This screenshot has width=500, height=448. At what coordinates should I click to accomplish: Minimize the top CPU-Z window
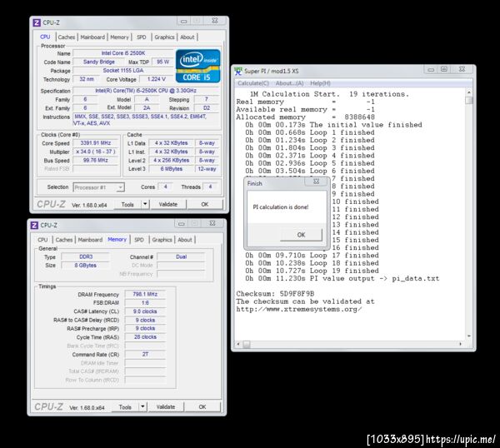(183, 21)
